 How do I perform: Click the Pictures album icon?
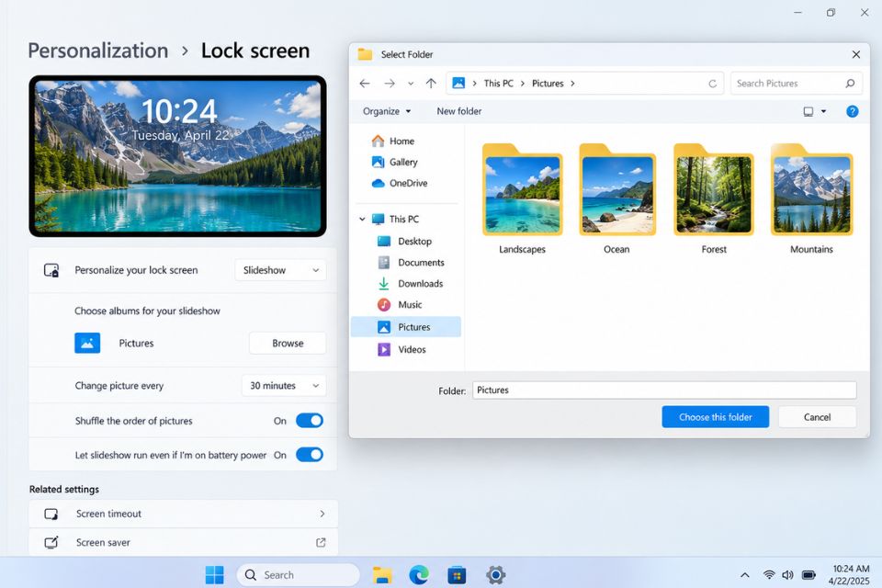tap(87, 343)
